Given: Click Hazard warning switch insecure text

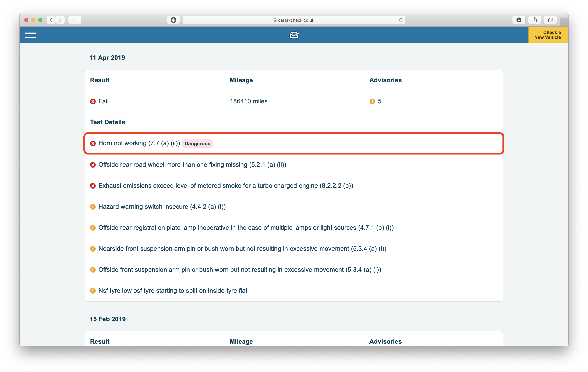Looking at the screenshot, I should click(x=162, y=207).
